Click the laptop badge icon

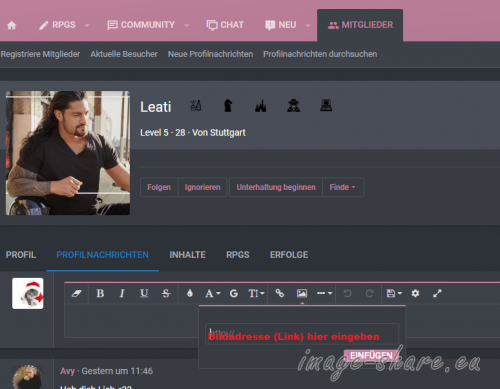[x=326, y=106]
